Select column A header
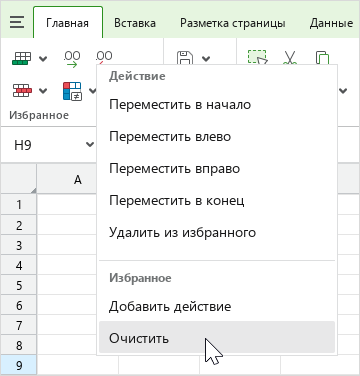 click(67, 180)
